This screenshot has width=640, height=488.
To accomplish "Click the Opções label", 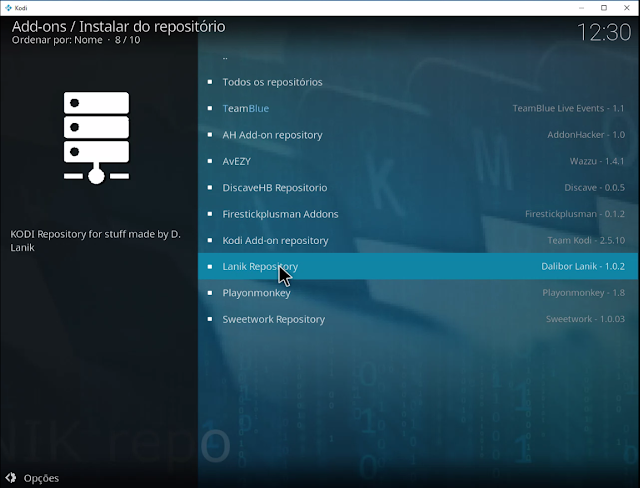I will pos(41,478).
